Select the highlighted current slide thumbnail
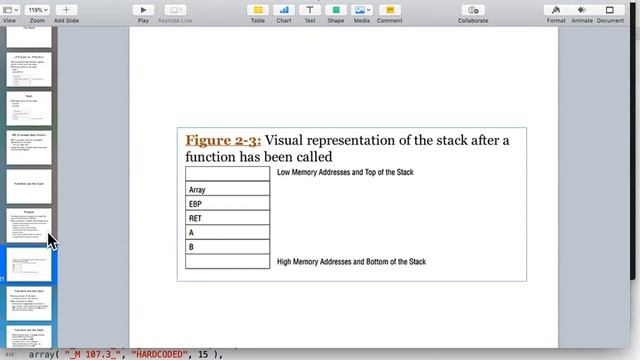640x360 pixels. click(29, 264)
